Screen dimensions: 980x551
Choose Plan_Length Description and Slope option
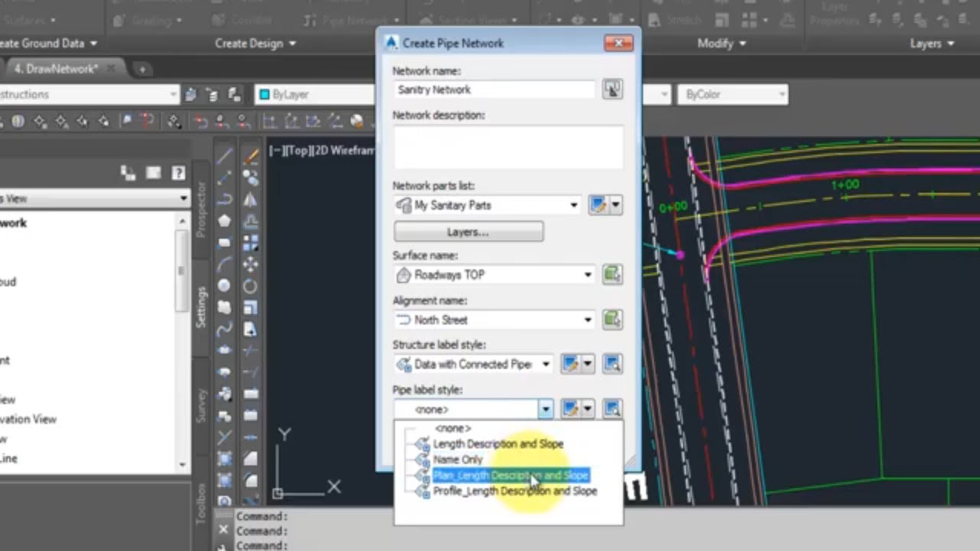click(x=511, y=475)
